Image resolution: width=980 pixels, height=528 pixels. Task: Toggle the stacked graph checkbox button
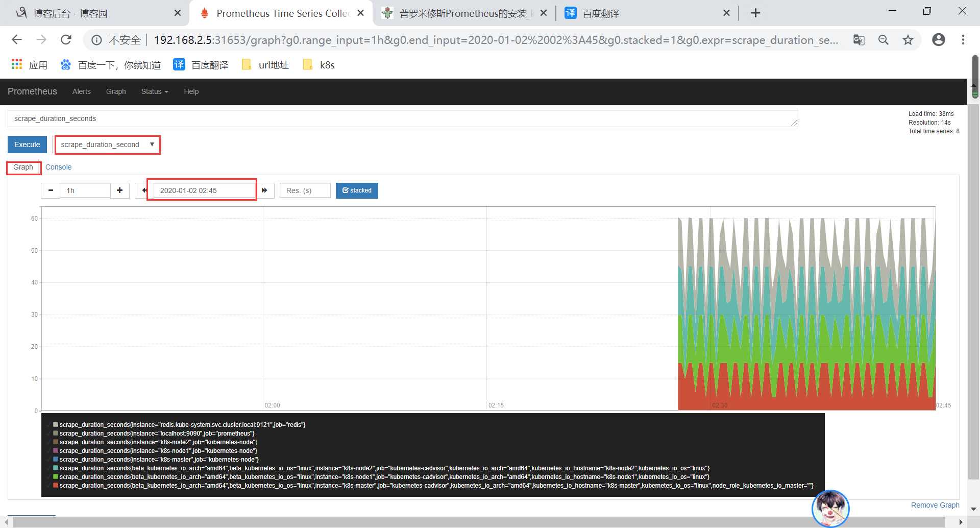pyautogui.click(x=357, y=190)
